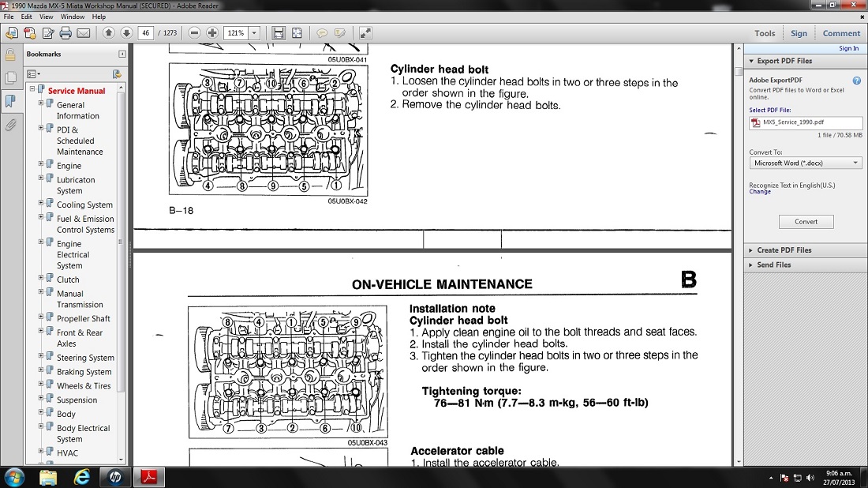
Task: Open Internet Explorer from the taskbar
Action: pyautogui.click(x=82, y=477)
